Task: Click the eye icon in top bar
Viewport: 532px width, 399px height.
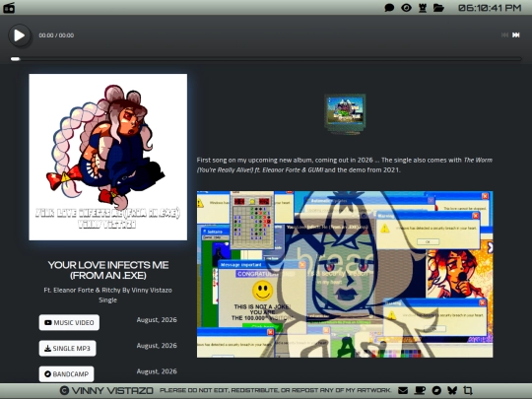Action: tap(406, 8)
